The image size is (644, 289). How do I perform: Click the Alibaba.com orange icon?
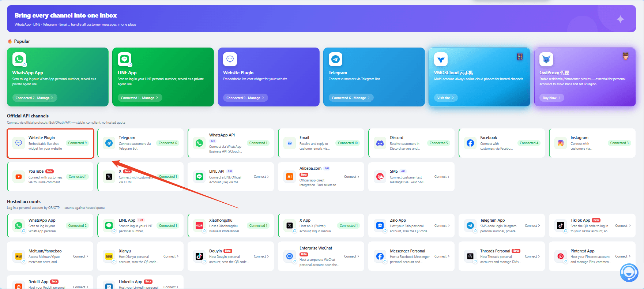point(290,177)
